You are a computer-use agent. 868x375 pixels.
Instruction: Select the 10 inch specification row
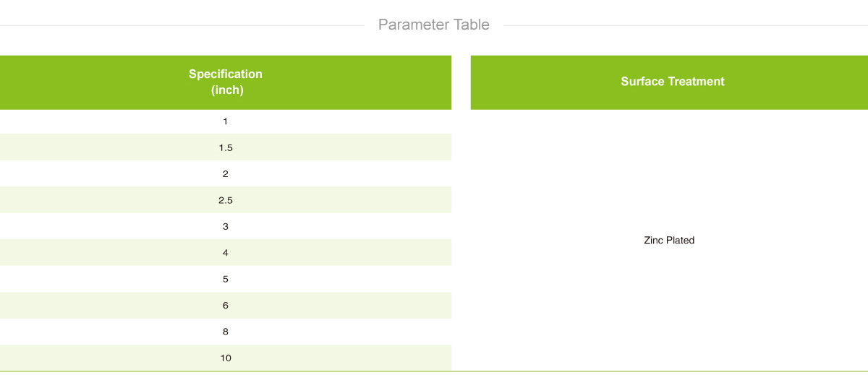pos(226,358)
